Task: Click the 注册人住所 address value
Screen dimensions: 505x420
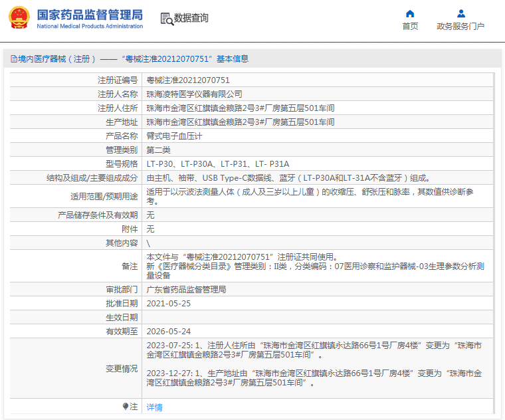Action: pyautogui.click(x=241, y=108)
